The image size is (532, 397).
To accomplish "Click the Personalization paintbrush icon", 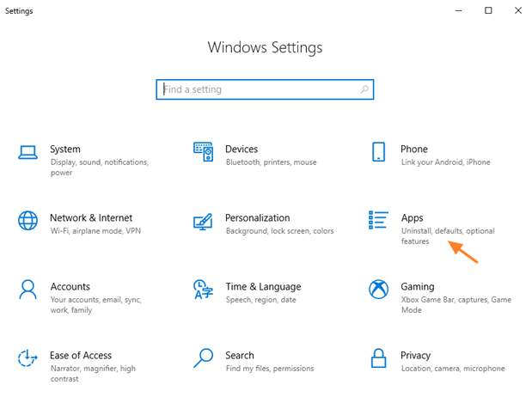I will 203,222.
